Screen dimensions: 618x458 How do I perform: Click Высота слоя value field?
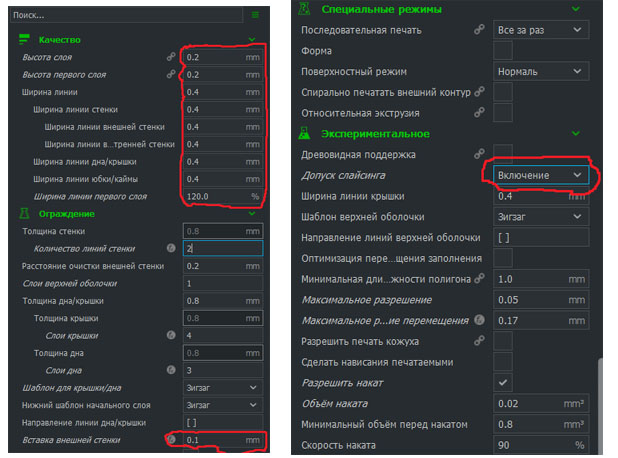pyautogui.click(x=223, y=57)
